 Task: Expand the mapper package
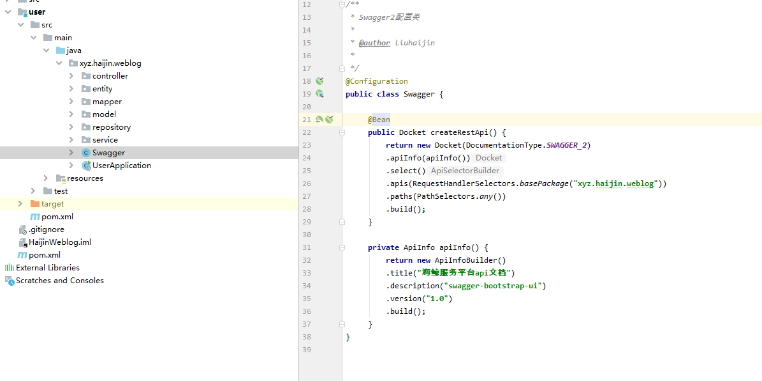(71, 101)
